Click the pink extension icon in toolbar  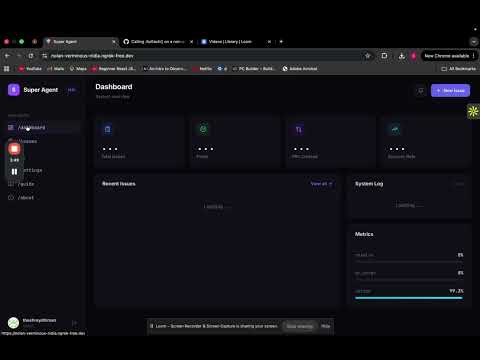[414, 56]
